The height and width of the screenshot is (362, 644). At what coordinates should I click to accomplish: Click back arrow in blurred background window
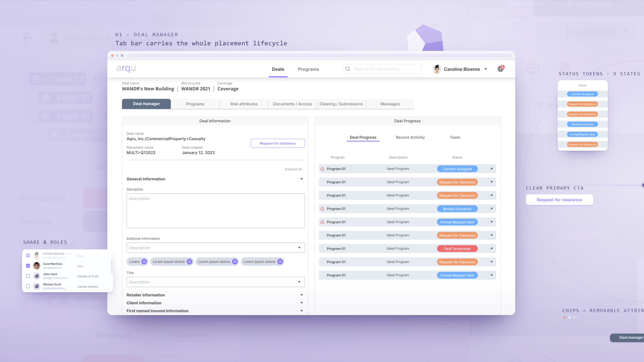[x=28, y=38]
